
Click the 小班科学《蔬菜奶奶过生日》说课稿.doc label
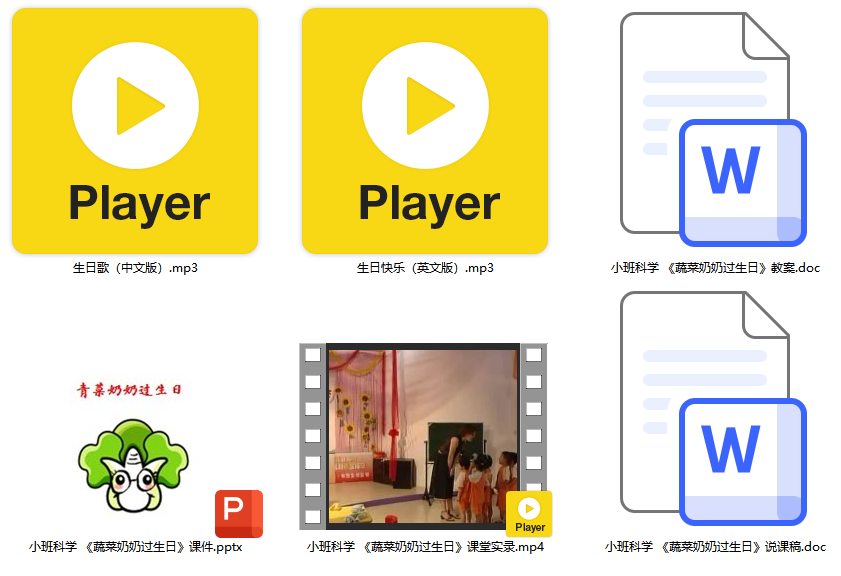[x=715, y=547]
